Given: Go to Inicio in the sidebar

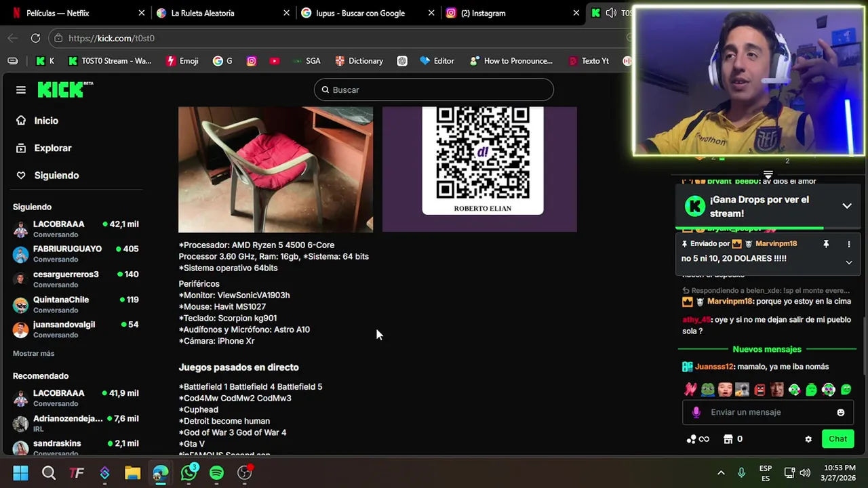Looking at the screenshot, I should coord(46,121).
